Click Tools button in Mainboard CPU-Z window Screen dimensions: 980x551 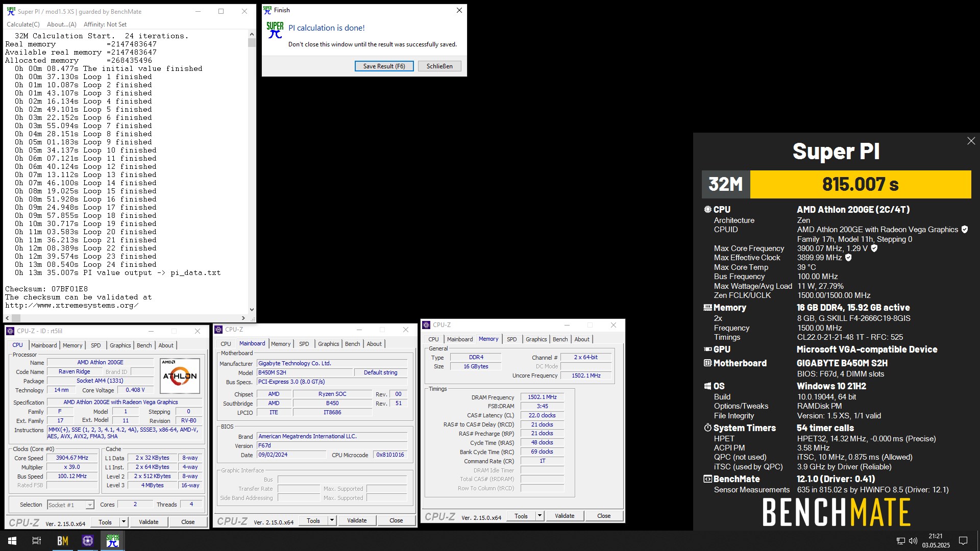313,520
